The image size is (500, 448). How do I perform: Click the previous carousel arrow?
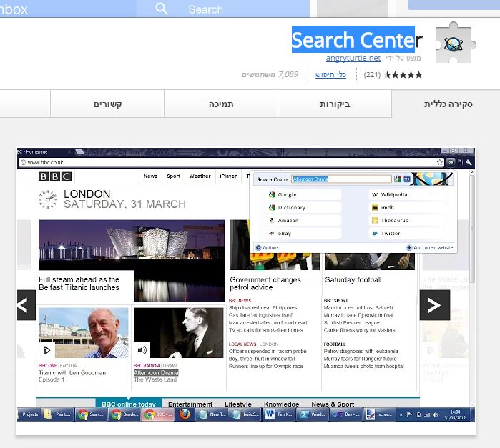(x=26, y=305)
